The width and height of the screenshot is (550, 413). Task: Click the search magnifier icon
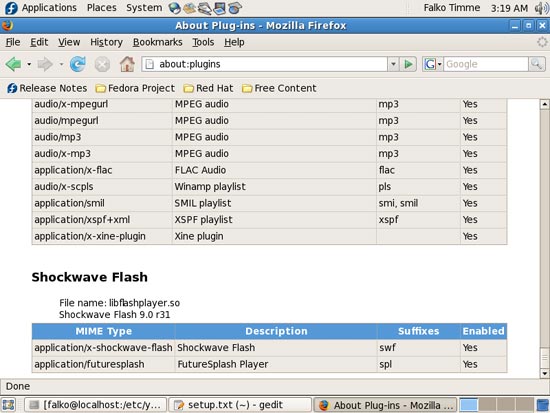pyautogui.click(x=537, y=64)
